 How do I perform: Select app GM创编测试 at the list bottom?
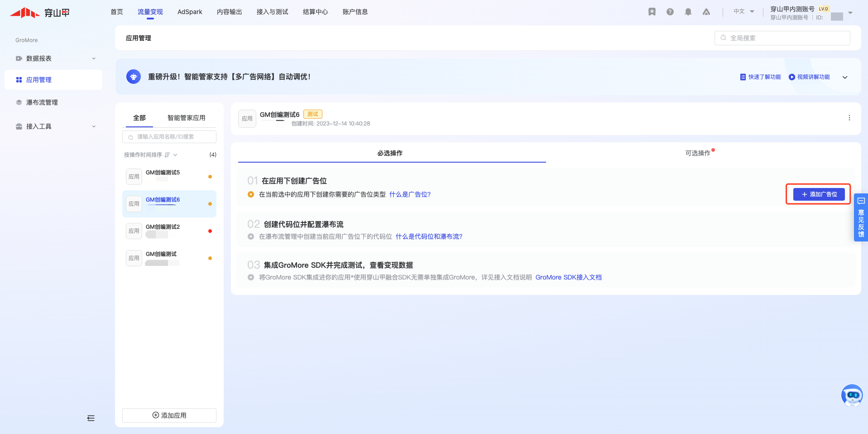coord(169,258)
